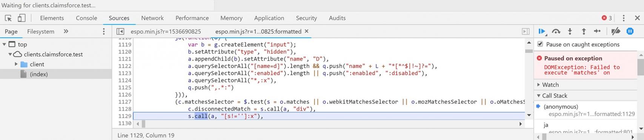644x140 pixels.
Task: Set breakpoint on line 1122
Action: click(124, 66)
